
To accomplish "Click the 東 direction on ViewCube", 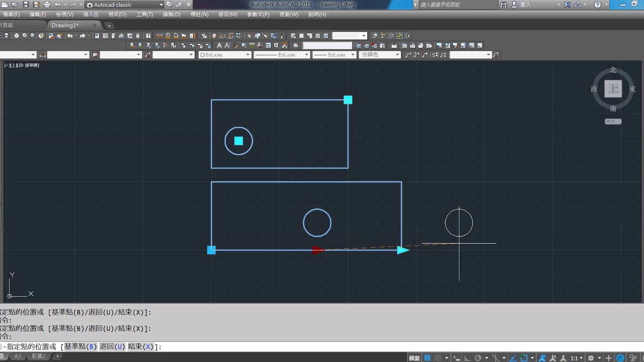I will [x=632, y=89].
